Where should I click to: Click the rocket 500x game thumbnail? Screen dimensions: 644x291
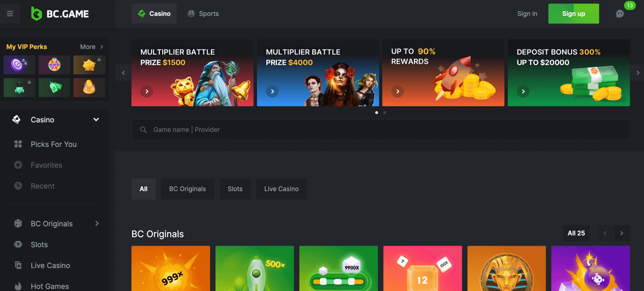254,268
